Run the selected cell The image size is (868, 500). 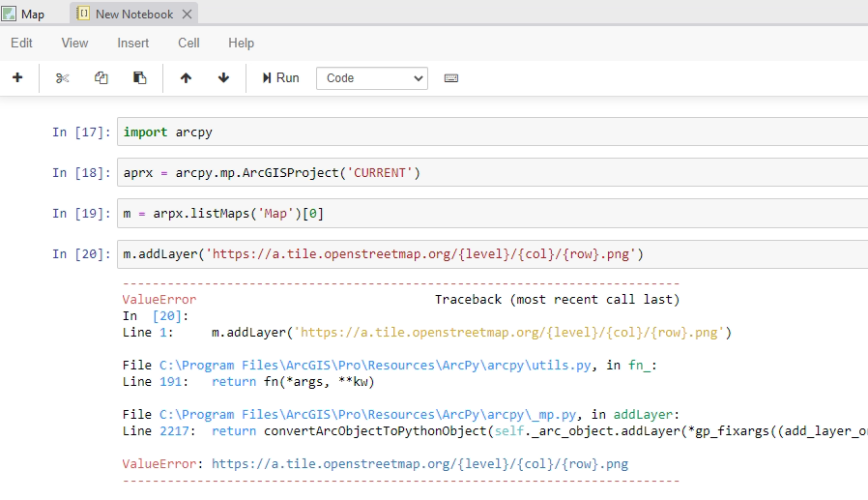280,77
